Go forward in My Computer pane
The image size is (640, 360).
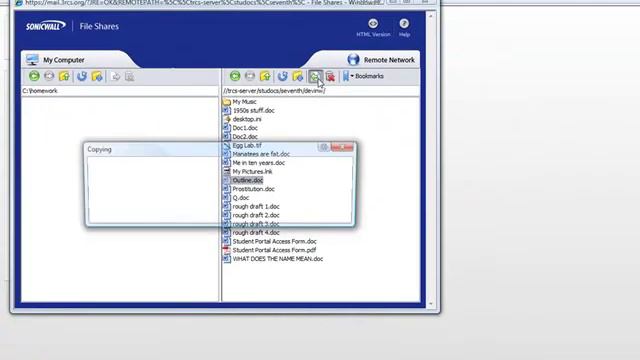[x=49, y=76]
